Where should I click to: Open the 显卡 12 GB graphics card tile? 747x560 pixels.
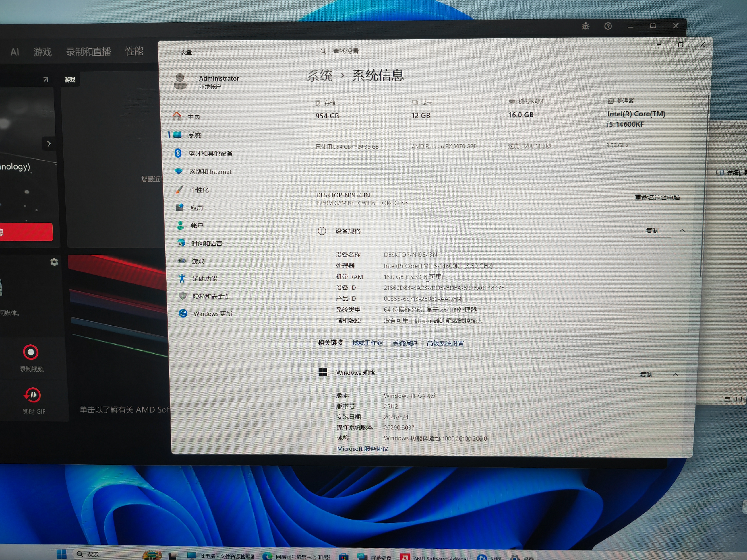pos(450,125)
